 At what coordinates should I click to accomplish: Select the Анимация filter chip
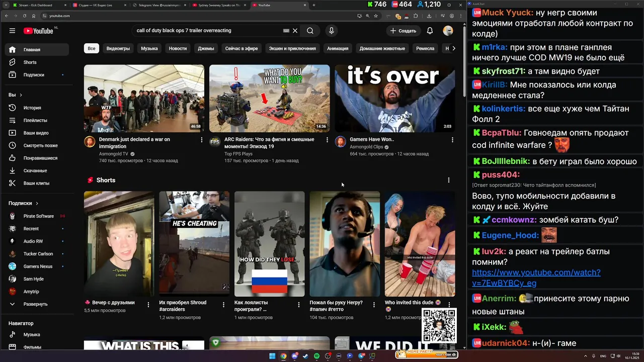pos(338,48)
